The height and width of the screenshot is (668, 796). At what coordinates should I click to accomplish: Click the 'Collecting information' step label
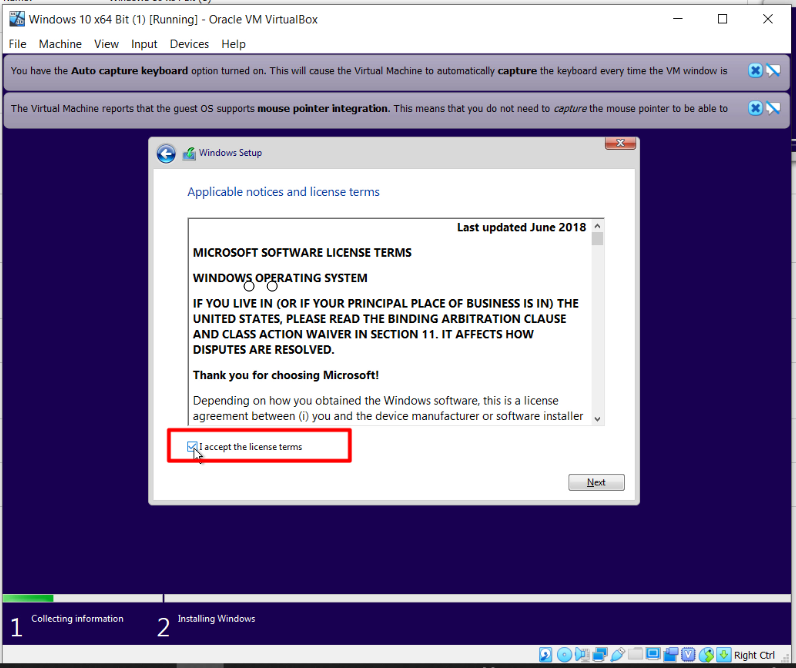77,619
